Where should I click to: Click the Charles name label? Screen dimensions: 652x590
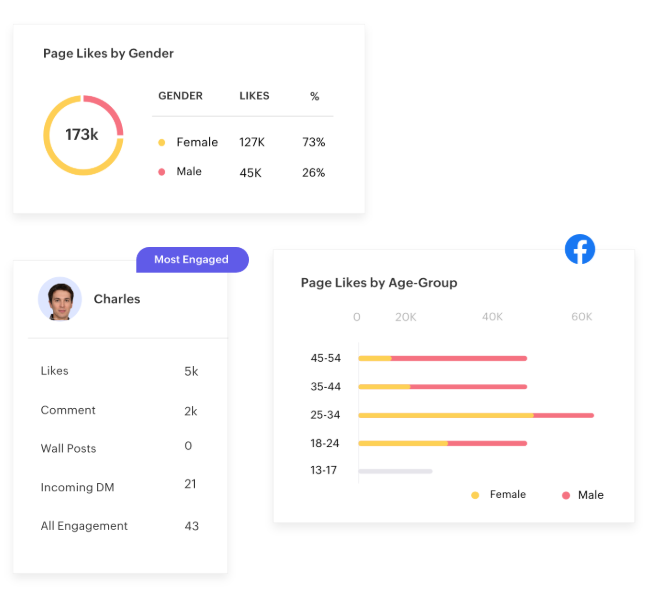coord(117,299)
